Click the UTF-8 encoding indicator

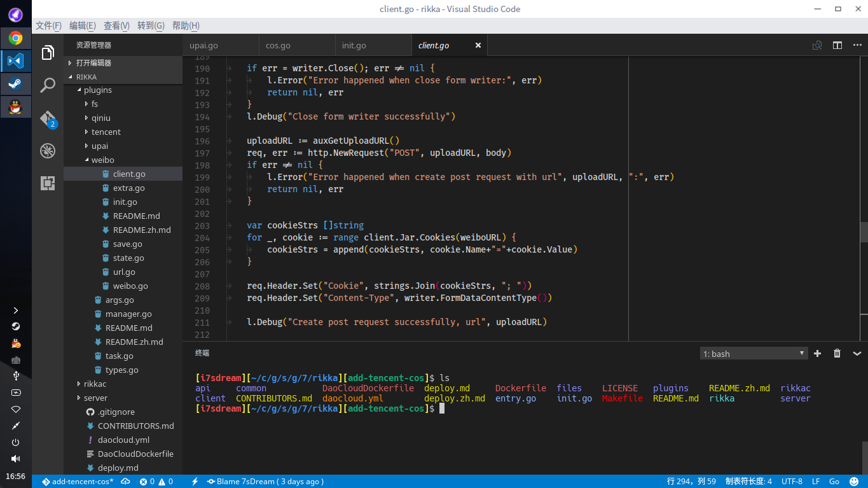click(792, 482)
